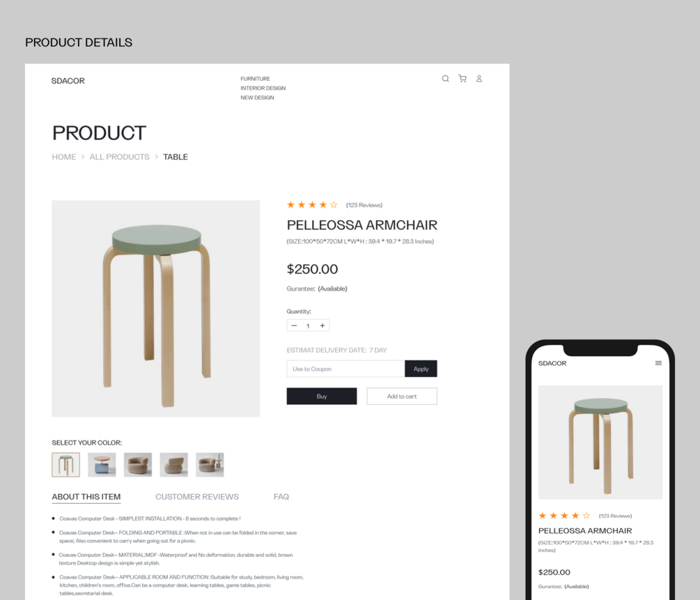Select the green stool color thumbnail

(66, 465)
